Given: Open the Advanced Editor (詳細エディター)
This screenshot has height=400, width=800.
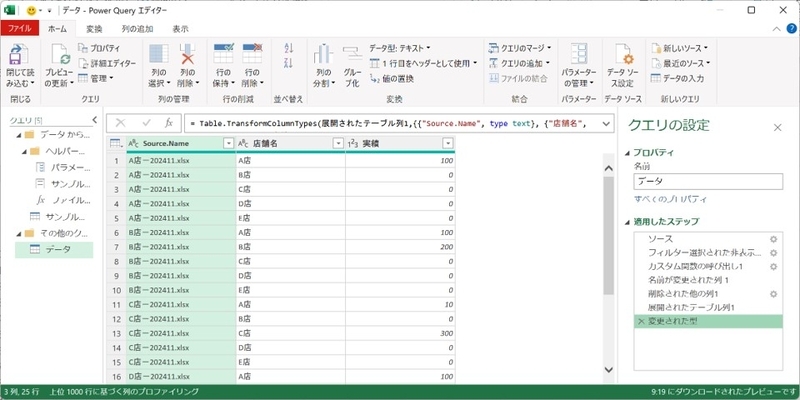Looking at the screenshot, I should (107, 63).
